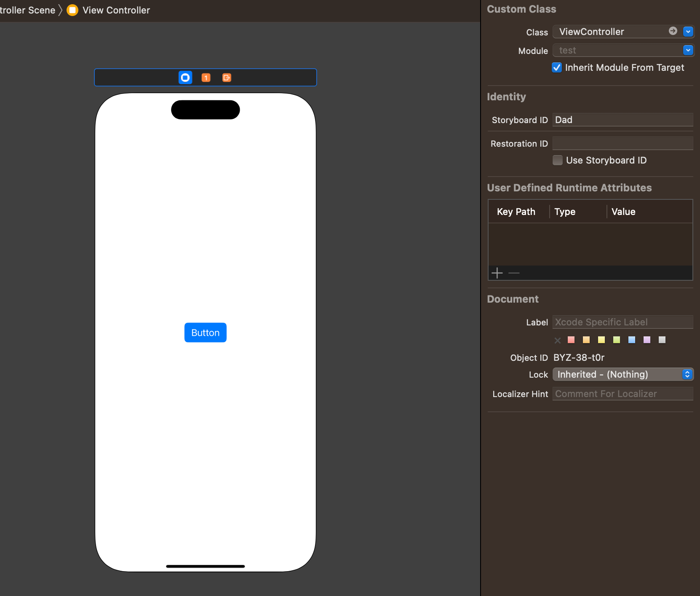Click User Defined Runtime Attributes header
This screenshot has width=700, height=596.
click(569, 188)
